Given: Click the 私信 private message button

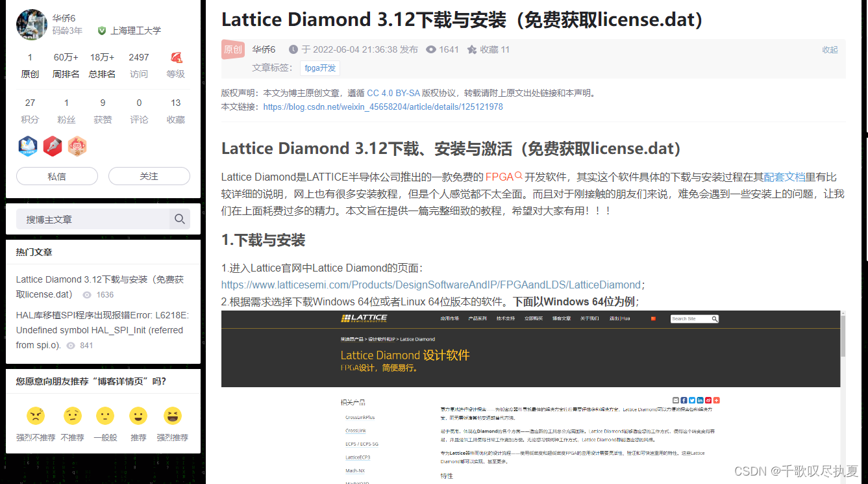Looking at the screenshot, I should pos(56,176).
